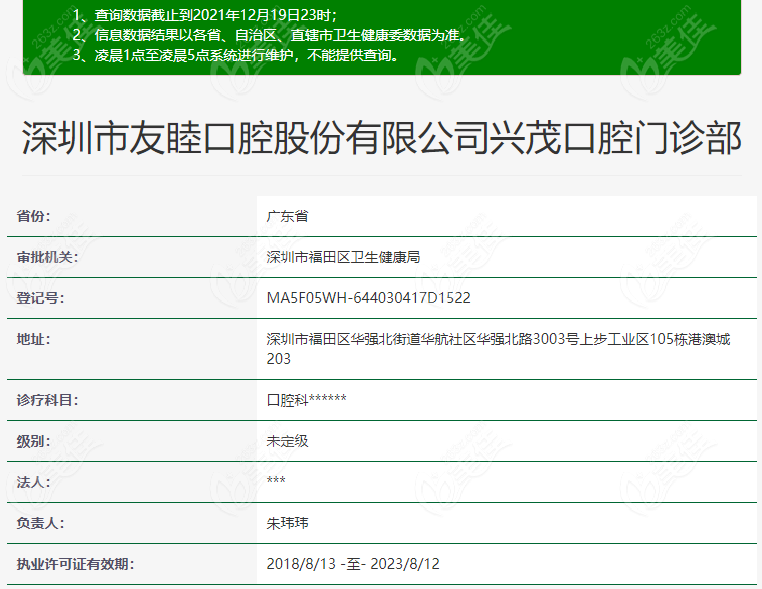The image size is (762, 589).
Task: Select the value 口腔科******
Action: tap(306, 400)
